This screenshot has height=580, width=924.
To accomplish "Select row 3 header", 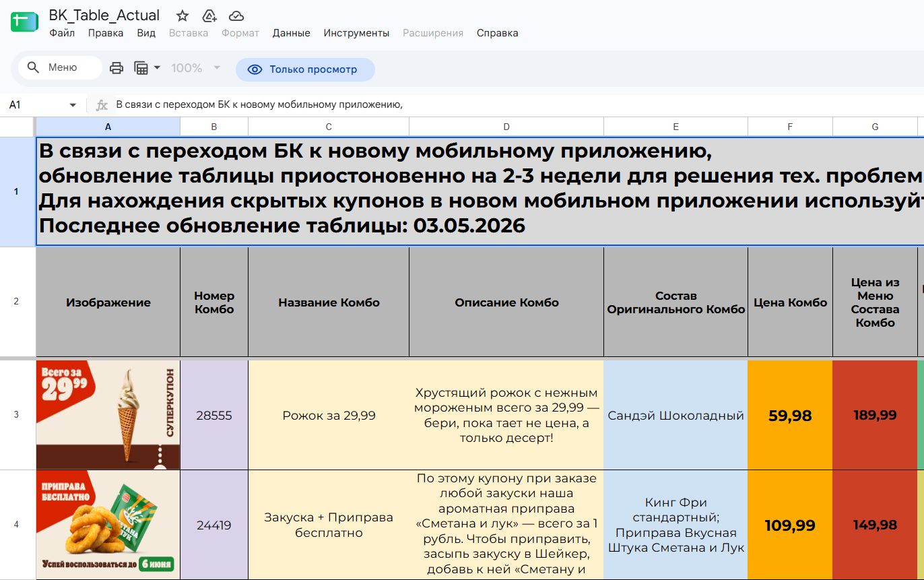I will pyautogui.click(x=17, y=415).
